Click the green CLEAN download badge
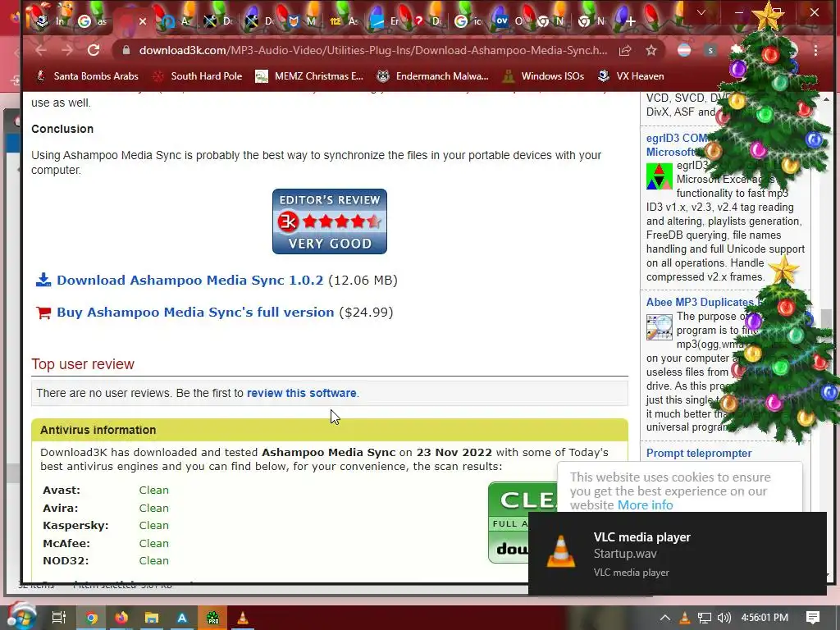 coord(523,523)
